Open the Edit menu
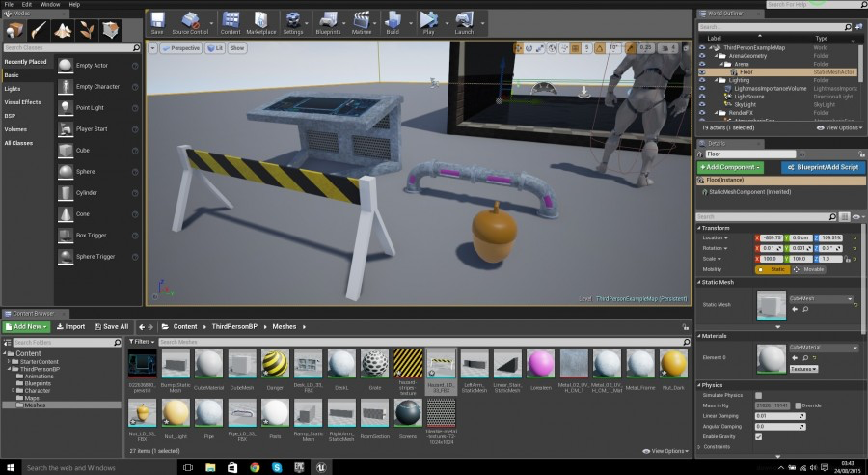This screenshot has height=475, width=868. 27,4
